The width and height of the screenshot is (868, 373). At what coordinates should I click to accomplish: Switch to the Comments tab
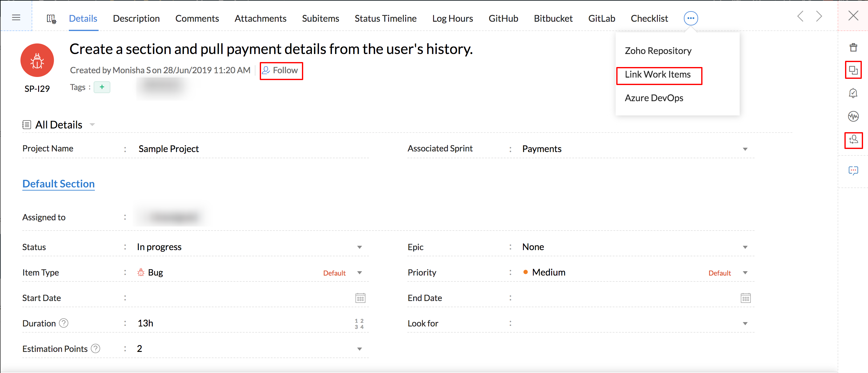(197, 19)
